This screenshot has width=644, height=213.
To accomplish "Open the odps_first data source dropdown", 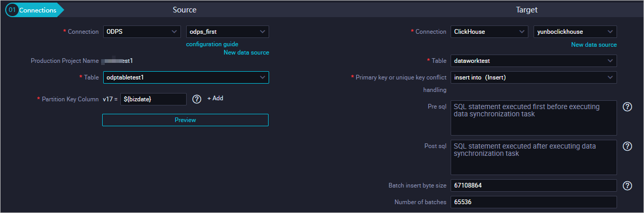I will [228, 32].
